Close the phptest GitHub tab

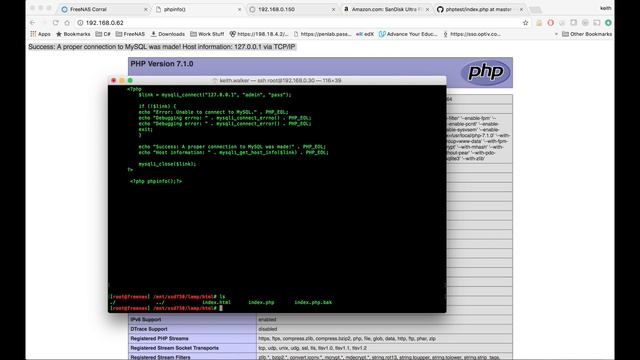pos(521,9)
